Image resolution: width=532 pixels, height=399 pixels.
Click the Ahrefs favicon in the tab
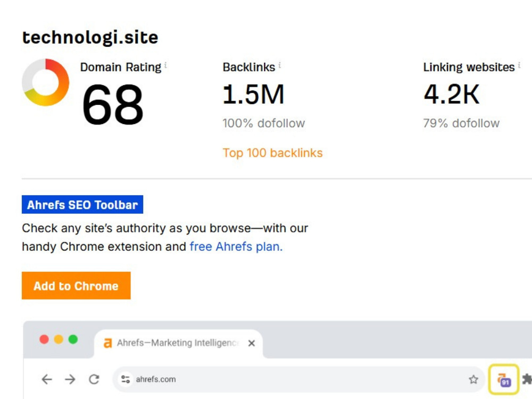[107, 343]
